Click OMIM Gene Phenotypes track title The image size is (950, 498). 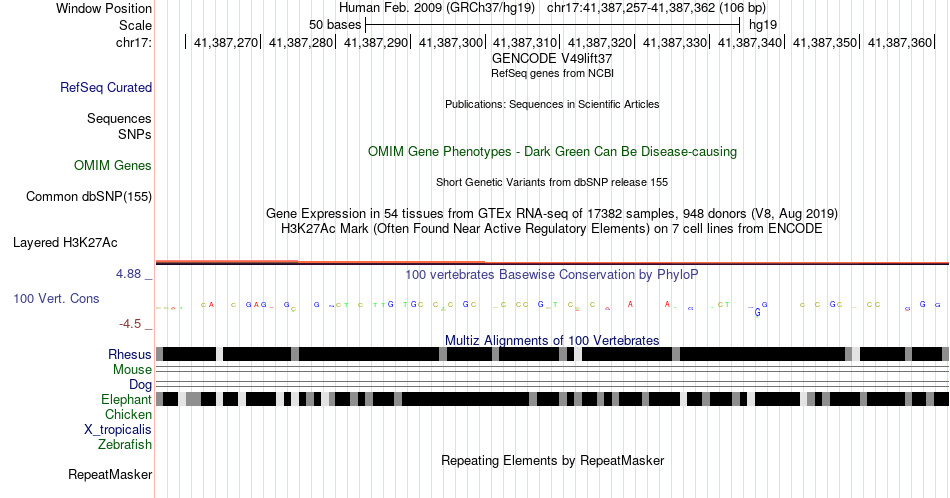pos(552,151)
